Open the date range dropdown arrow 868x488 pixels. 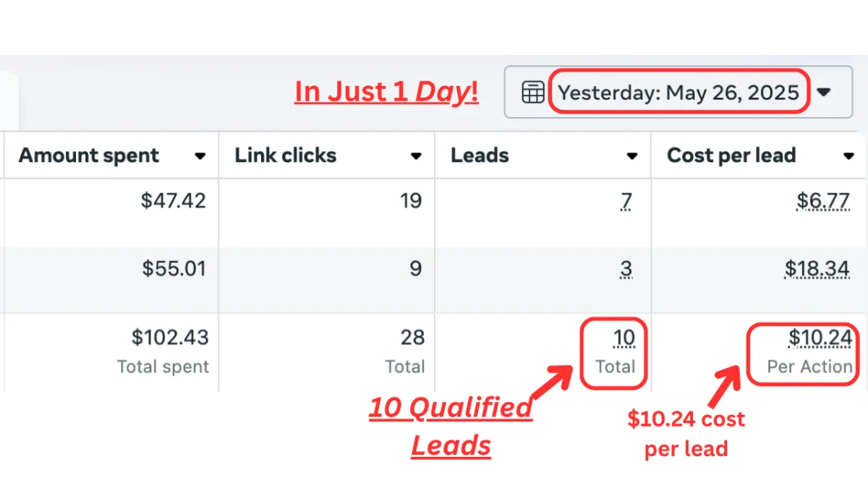(824, 93)
